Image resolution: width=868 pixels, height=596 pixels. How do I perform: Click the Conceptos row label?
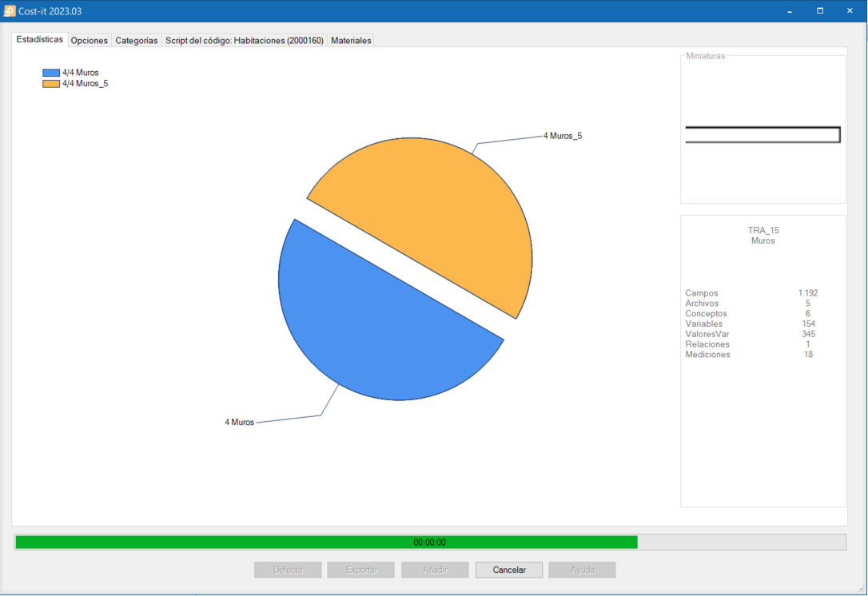coord(706,313)
